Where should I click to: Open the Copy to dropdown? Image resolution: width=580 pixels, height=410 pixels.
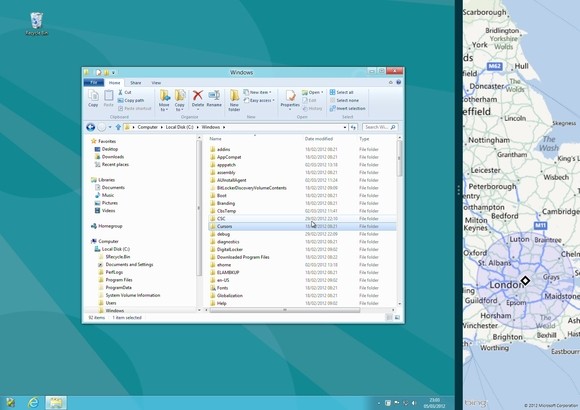[x=179, y=100]
